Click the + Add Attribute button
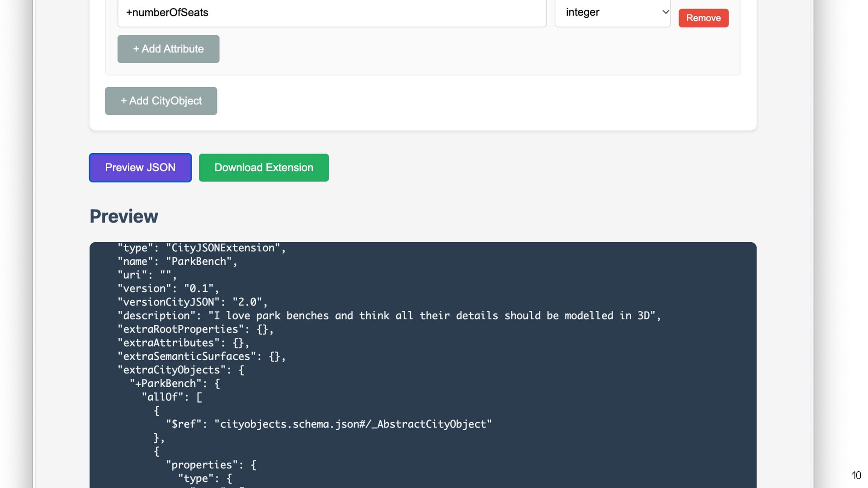Screen dimensions: 868x488 [x=168, y=49]
